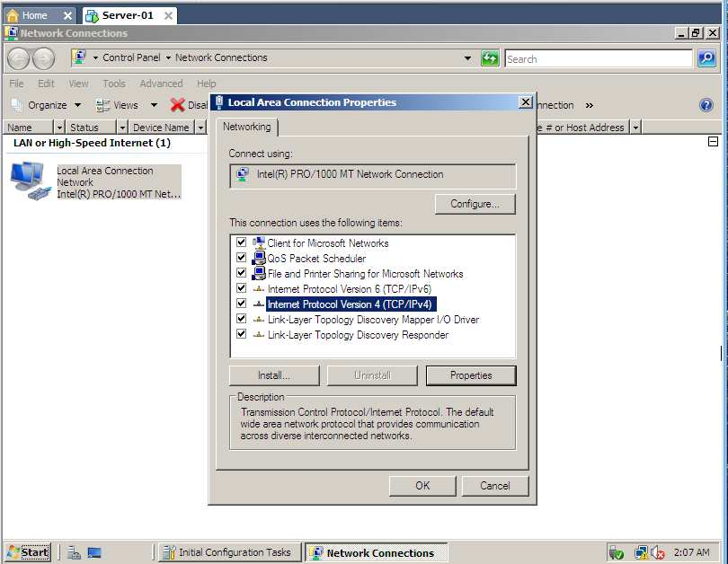Open the File menu
The height and width of the screenshot is (564, 728).
(x=16, y=84)
